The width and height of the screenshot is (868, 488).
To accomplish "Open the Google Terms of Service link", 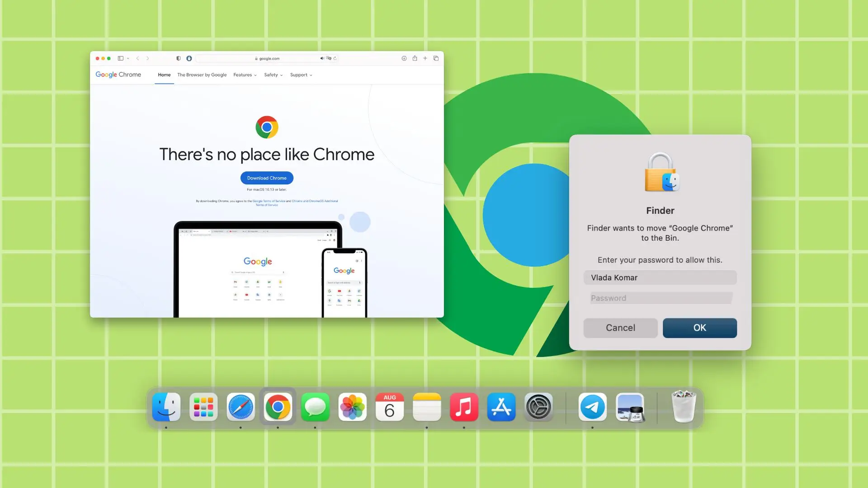I will pyautogui.click(x=269, y=201).
